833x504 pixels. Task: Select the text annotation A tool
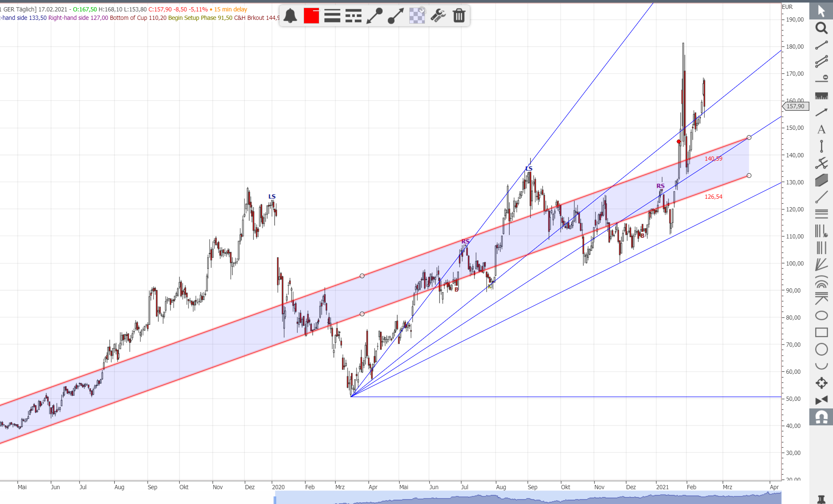pos(821,129)
